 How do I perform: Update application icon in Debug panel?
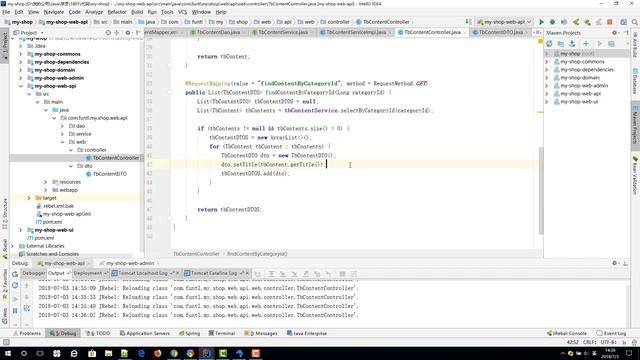click(15, 285)
